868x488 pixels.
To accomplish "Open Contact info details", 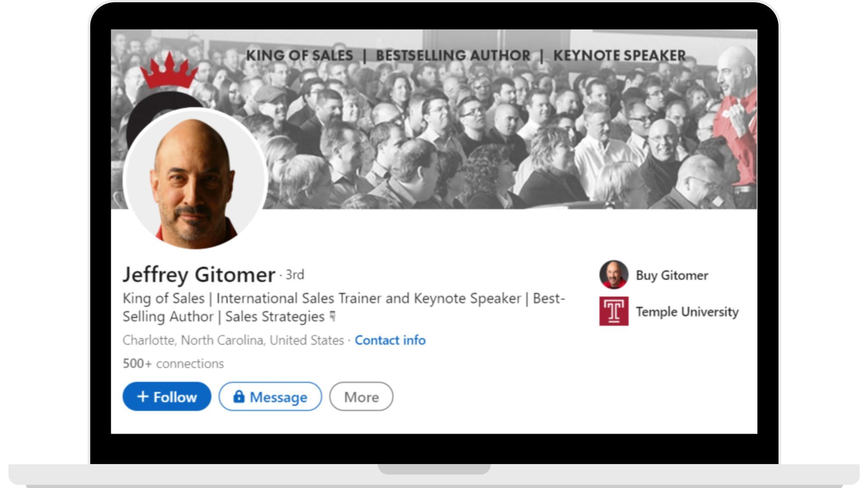I will tap(390, 340).
